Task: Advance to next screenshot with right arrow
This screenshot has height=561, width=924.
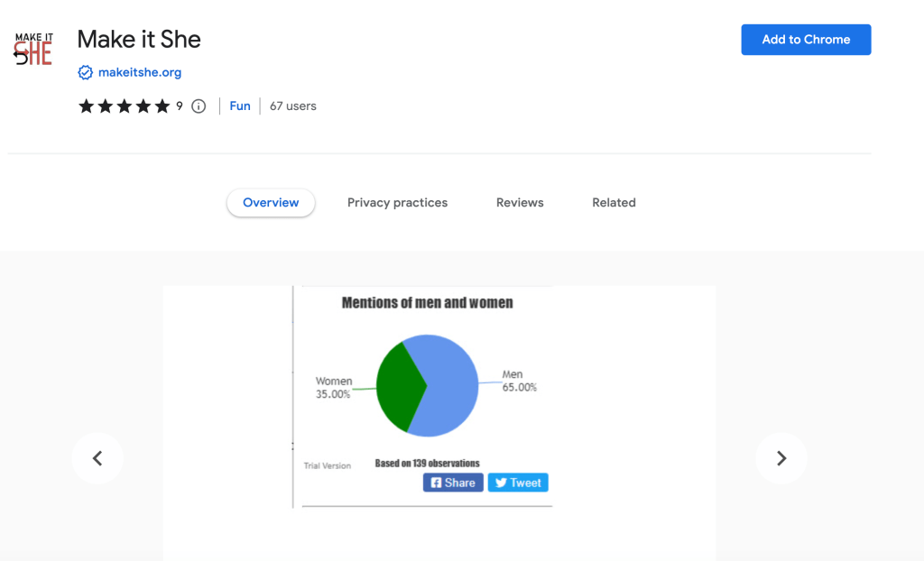Action: tap(781, 458)
